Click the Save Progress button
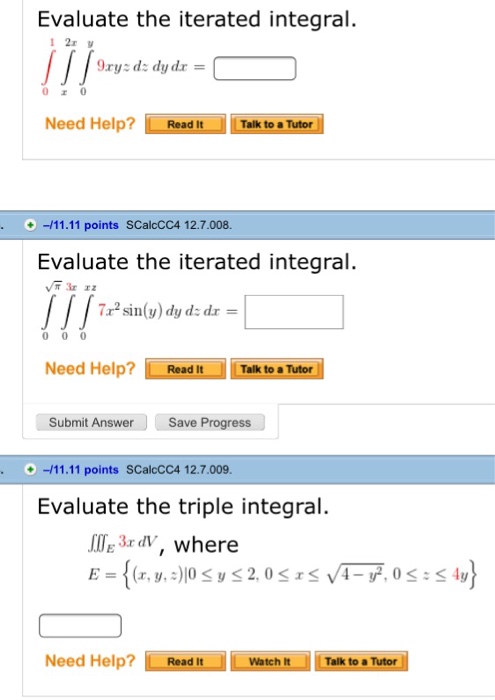This screenshot has width=495, height=700. point(210,422)
